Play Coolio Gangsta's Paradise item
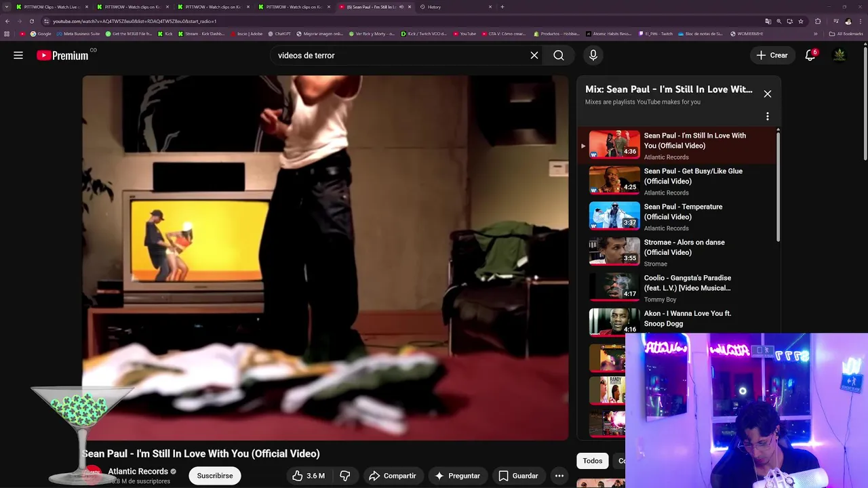868x488 pixels. point(678,288)
